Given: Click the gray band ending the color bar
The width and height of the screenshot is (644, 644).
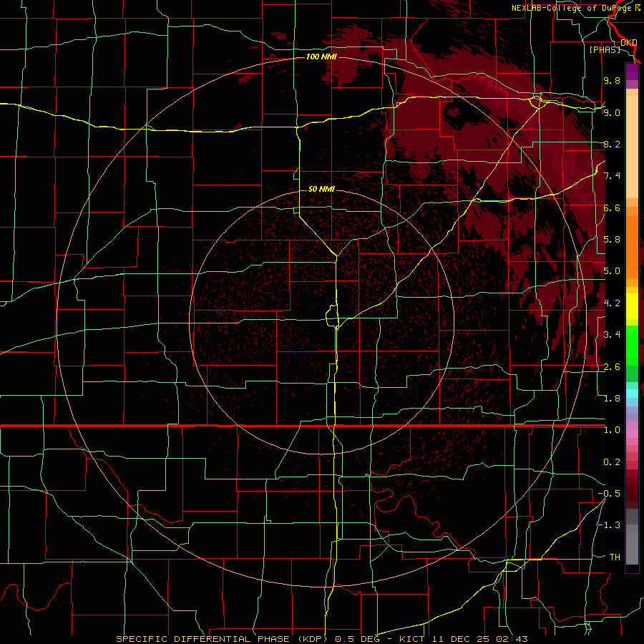Looking at the screenshot, I should point(632,537).
